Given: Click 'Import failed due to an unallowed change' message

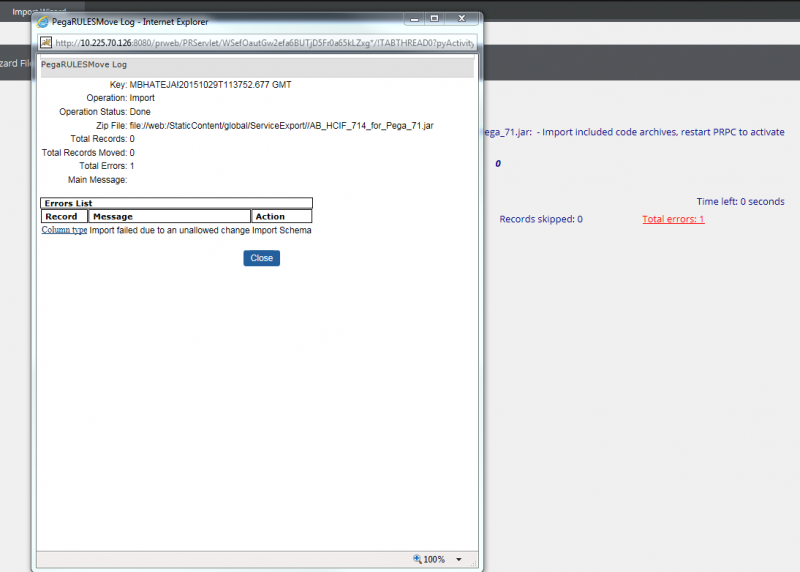Looking at the screenshot, I should [x=169, y=230].
